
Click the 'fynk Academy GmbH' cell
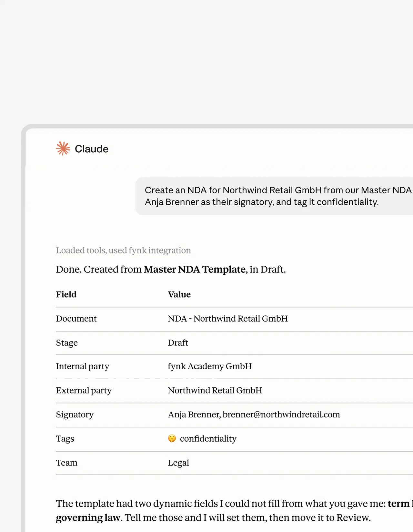[210, 366]
